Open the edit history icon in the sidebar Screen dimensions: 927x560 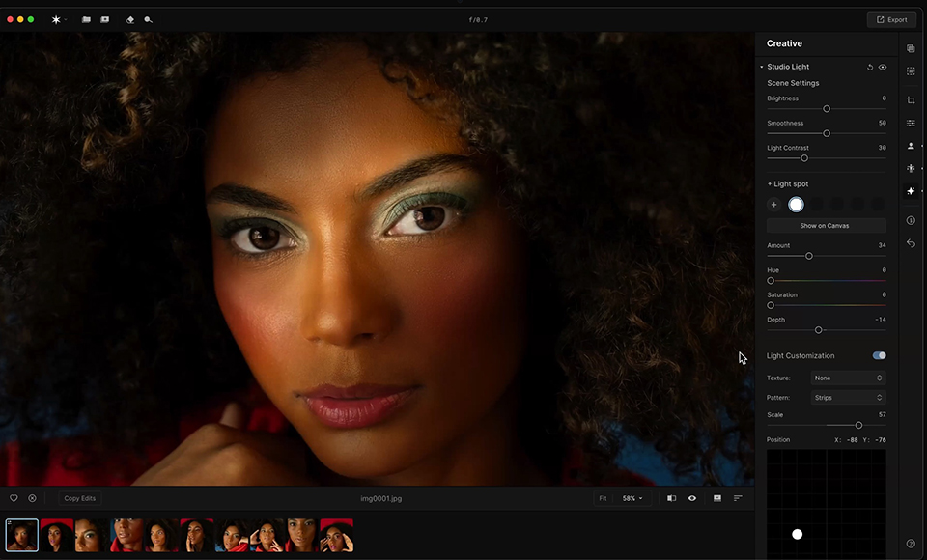(x=911, y=243)
